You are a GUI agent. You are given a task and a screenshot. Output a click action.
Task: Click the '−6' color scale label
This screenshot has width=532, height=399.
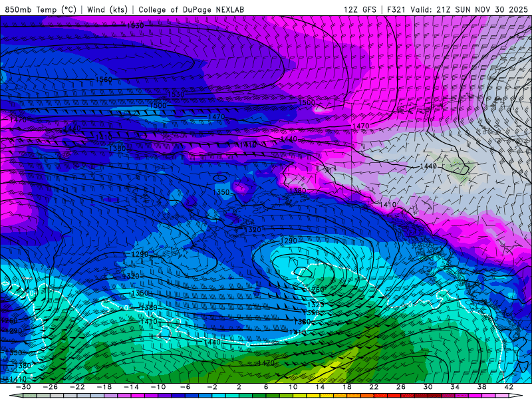[x=185, y=387]
